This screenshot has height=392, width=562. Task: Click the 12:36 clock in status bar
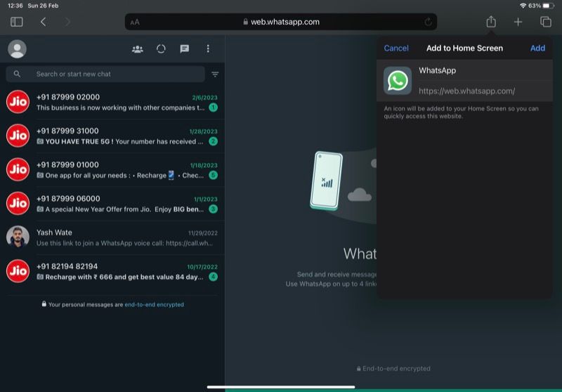click(15, 6)
